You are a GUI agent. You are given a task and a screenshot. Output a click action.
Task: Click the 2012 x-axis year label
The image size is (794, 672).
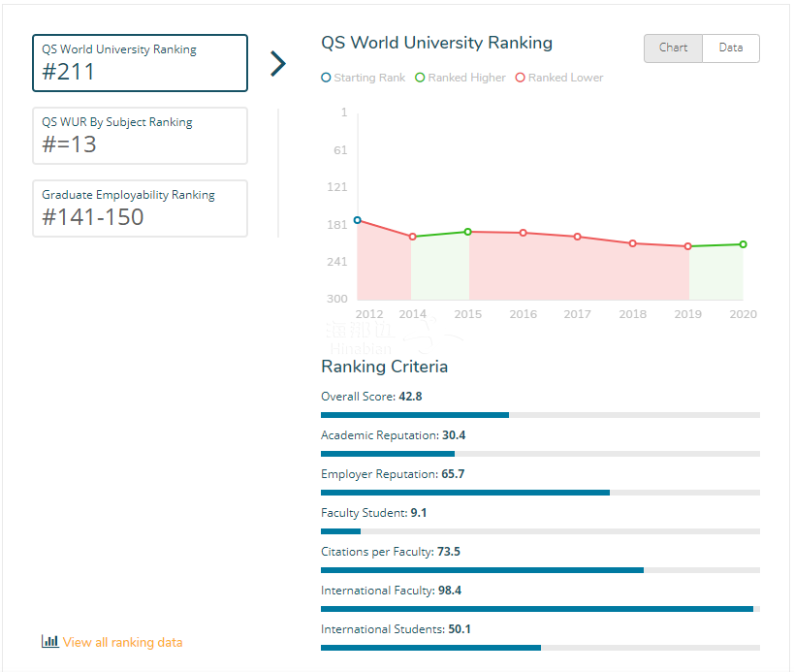click(x=369, y=314)
